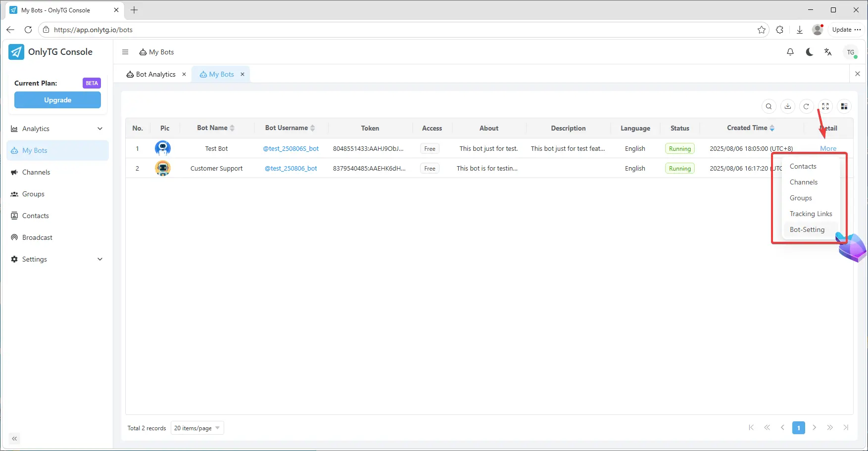Refresh the bots table
The height and width of the screenshot is (451, 868).
click(806, 106)
